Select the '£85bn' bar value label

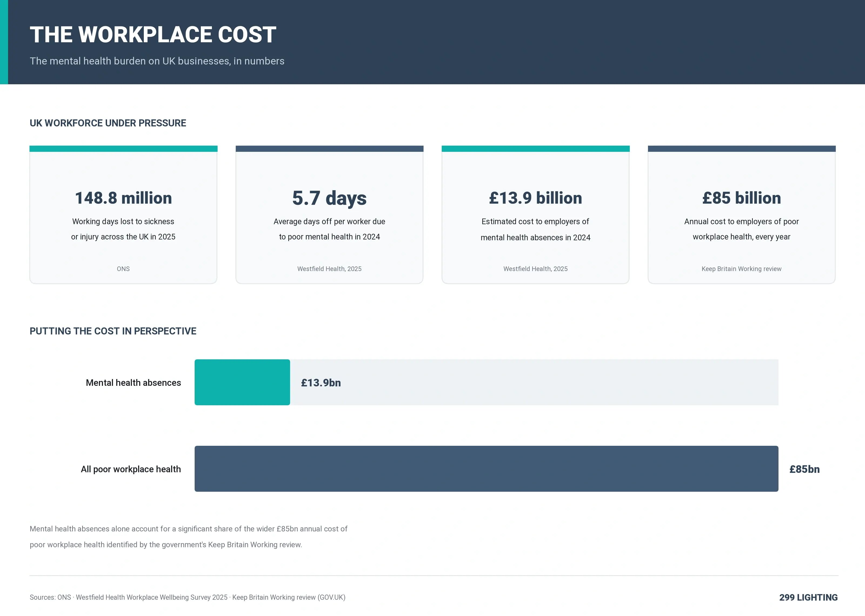pos(804,469)
